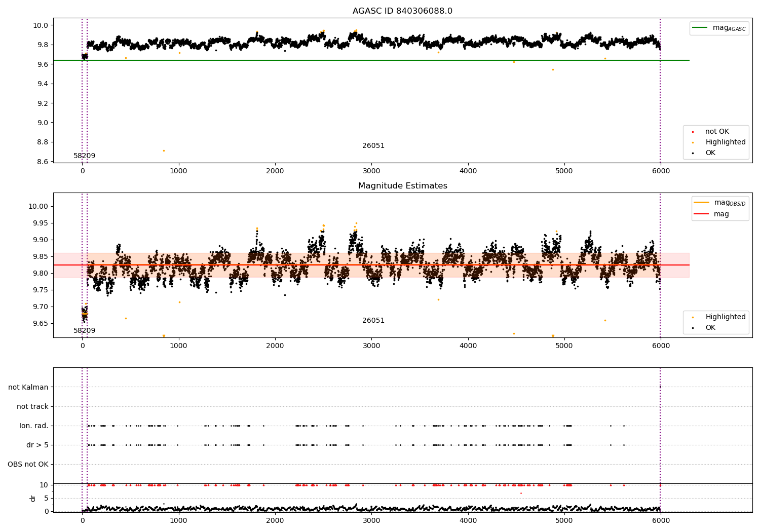This screenshot has width=760, height=532.
Task: Click the orange mag OBSID legend line
Action: pyautogui.click(x=702, y=203)
